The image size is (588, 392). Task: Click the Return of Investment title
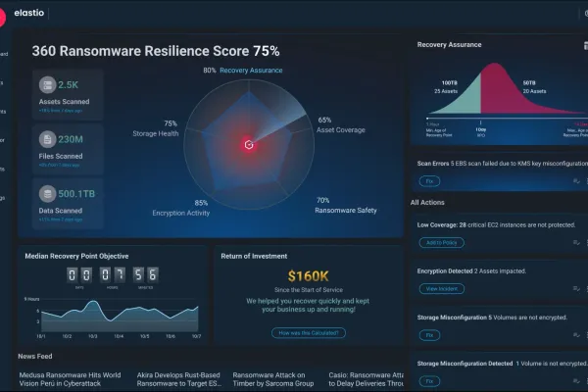254,256
